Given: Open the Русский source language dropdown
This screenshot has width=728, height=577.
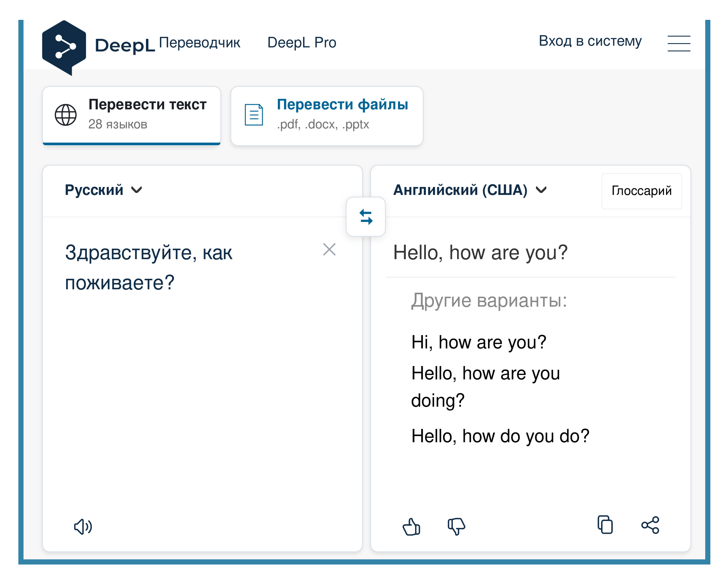Looking at the screenshot, I should (103, 190).
